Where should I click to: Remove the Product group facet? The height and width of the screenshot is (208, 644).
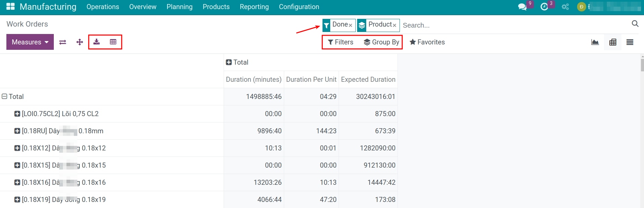(394, 25)
